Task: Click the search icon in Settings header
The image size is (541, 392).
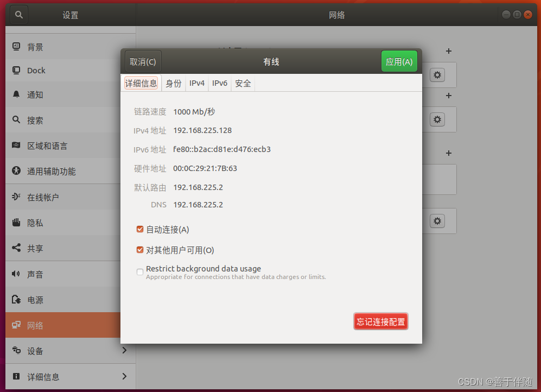Action: click(x=19, y=15)
